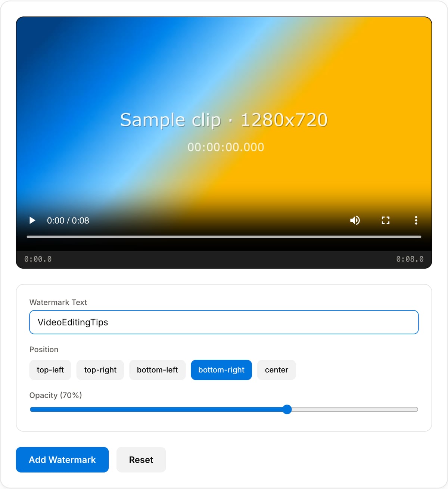Screen dimensions: 448x489
Task: Open the video more options menu
Action: 416,220
